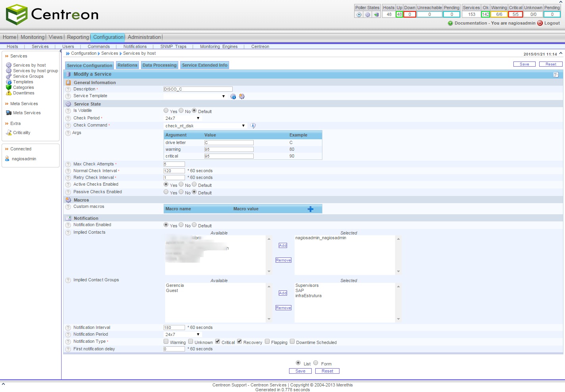The image size is (565, 392).
Task: Set Is Volatile to Yes
Action: pyautogui.click(x=166, y=111)
